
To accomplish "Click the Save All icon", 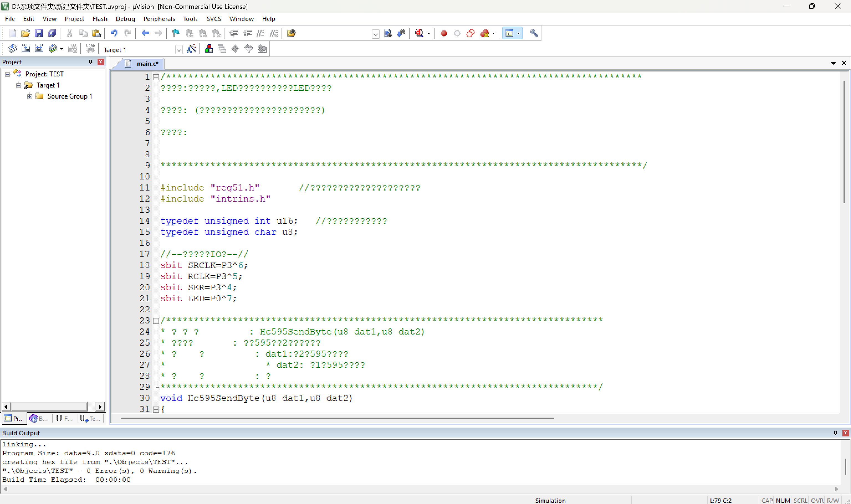I will tap(52, 33).
